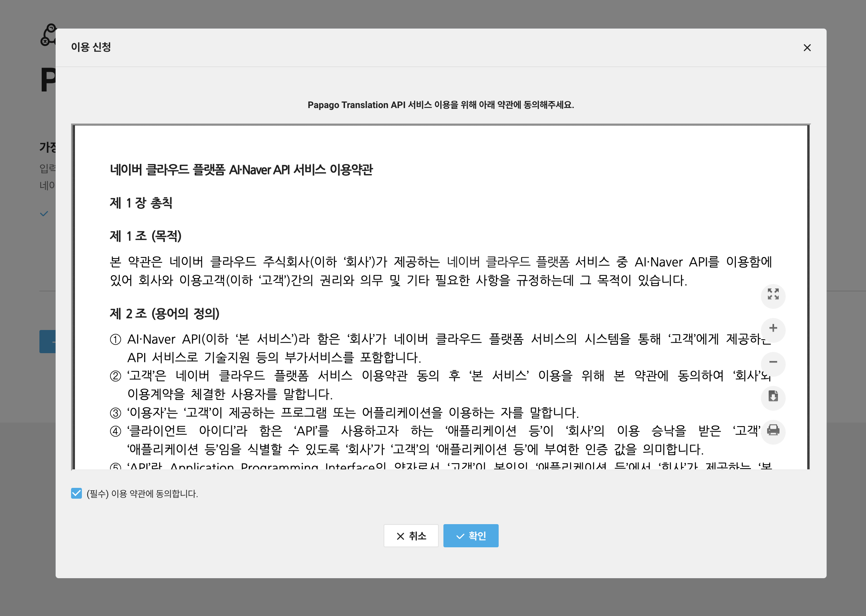The width and height of the screenshot is (866, 616).
Task: Click the 제 1 장 총칙 heading
Action: [141, 203]
